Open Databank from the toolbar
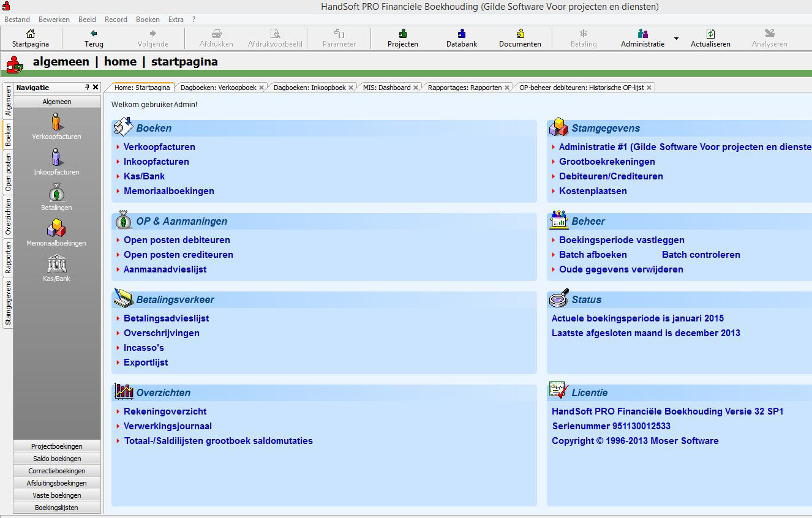The height and width of the screenshot is (518, 812). coord(462,38)
